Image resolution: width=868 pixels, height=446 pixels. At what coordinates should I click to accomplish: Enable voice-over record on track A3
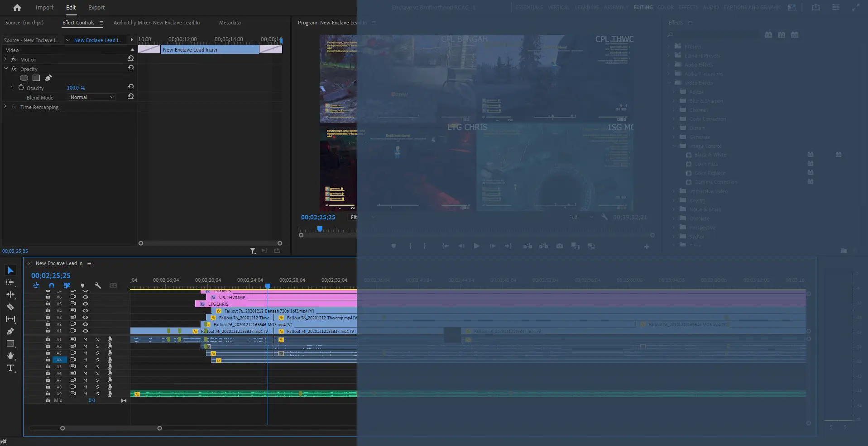click(110, 353)
